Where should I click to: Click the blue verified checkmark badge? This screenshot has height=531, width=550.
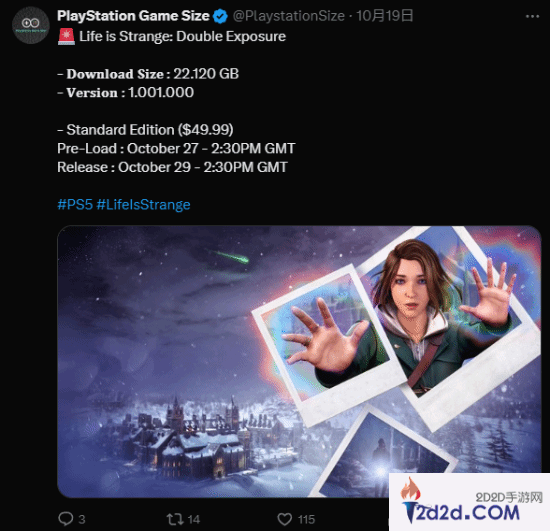[220, 16]
